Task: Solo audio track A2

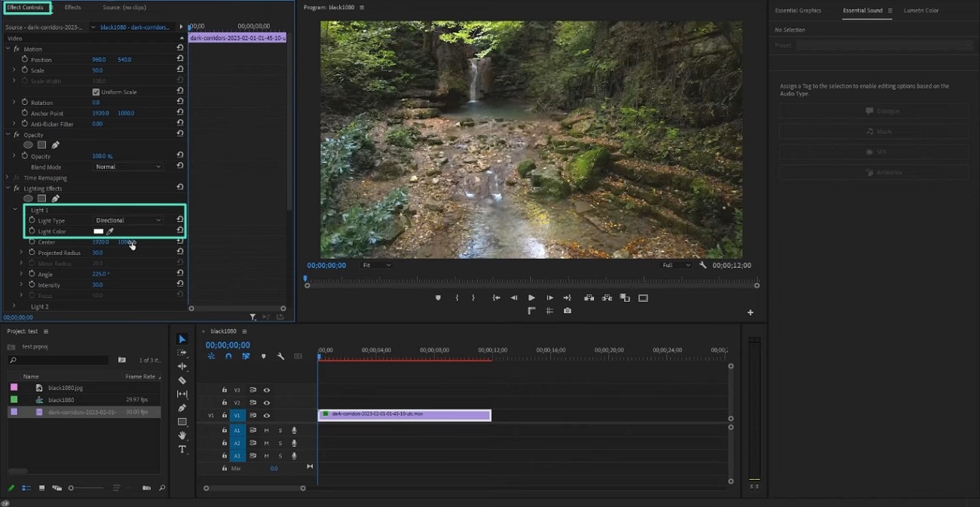Action: (x=280, y=443)
